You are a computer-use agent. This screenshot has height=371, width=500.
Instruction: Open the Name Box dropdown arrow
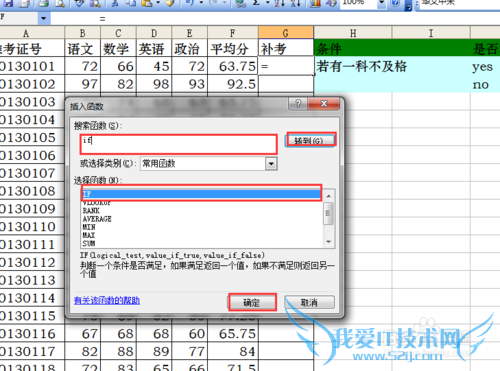click(x=44, y=18)
